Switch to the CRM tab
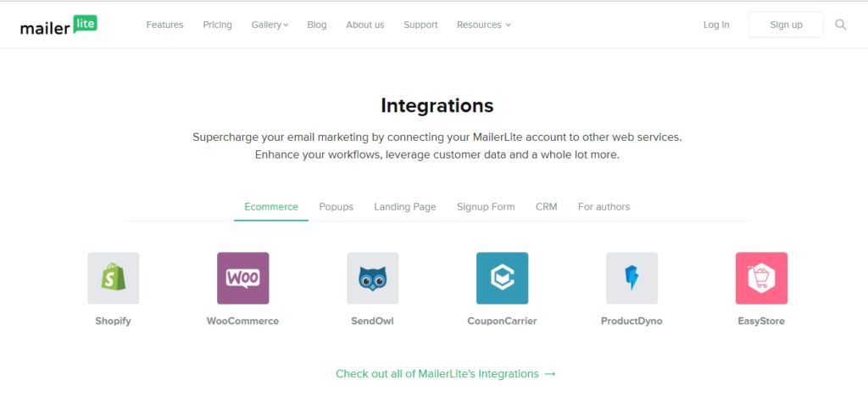Image resolution: width=868 pixels, height=419 pixels. pos(547,207)
